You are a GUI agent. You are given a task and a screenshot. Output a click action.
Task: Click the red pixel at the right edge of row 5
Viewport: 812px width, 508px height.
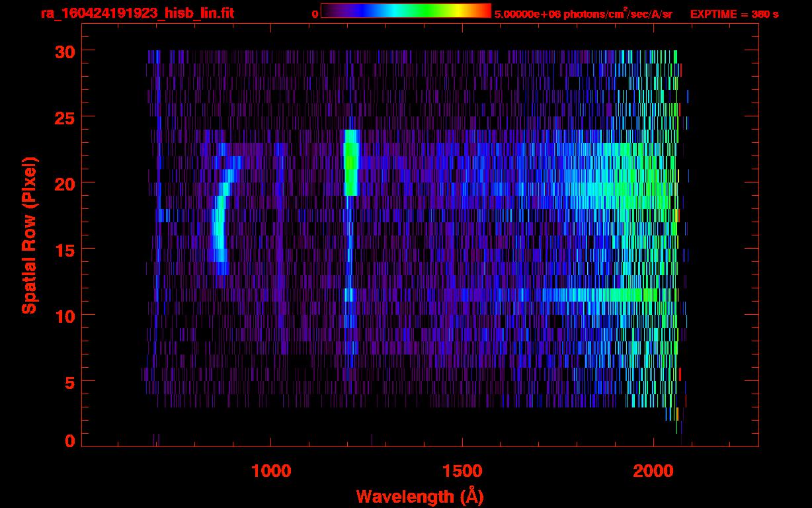(x=680, y=374)
